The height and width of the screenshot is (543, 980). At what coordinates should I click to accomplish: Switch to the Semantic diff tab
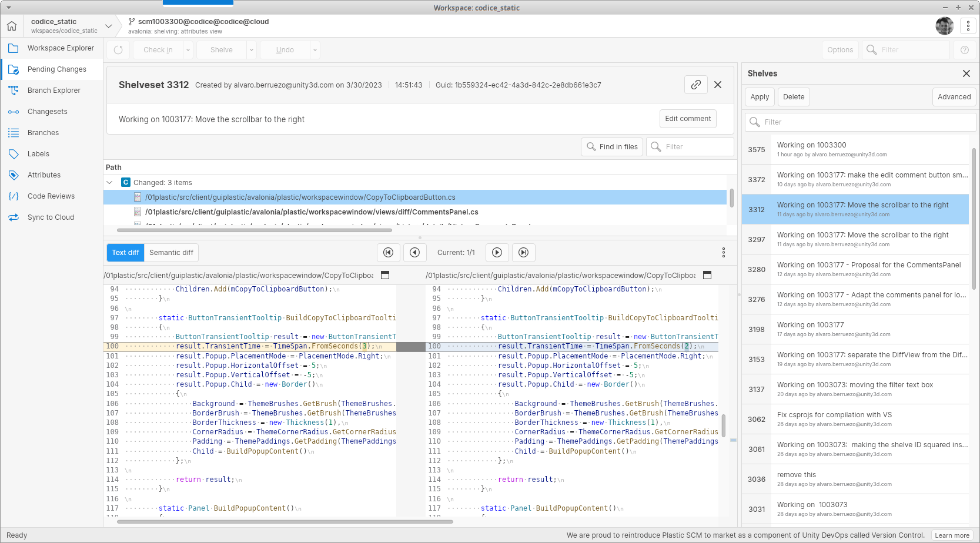pos(170,252)
